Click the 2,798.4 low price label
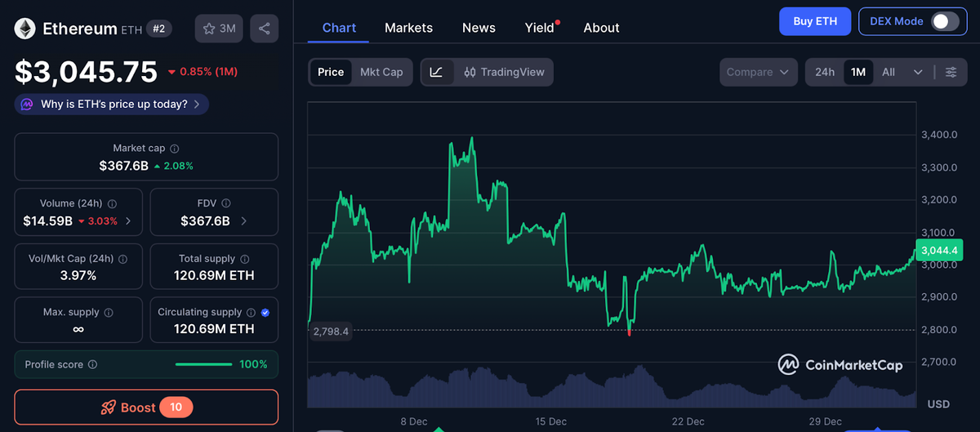This screenshot has width=980, height=432. pos(330,332)
